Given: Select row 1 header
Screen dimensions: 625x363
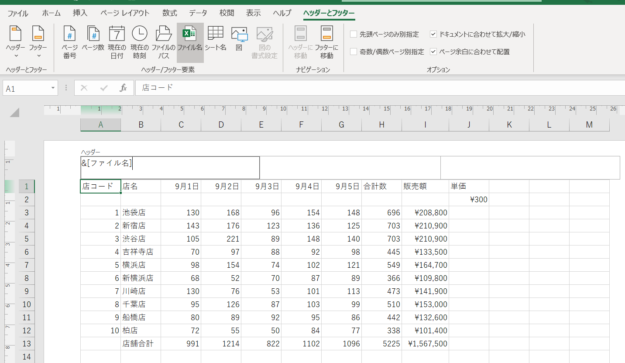Looking at the screenshot, I should coord(26,186).
